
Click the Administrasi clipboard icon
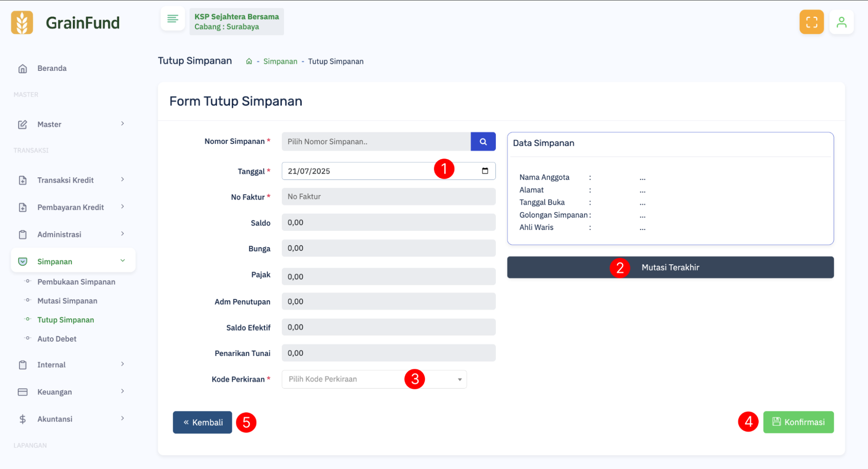[x=23, y=234]
